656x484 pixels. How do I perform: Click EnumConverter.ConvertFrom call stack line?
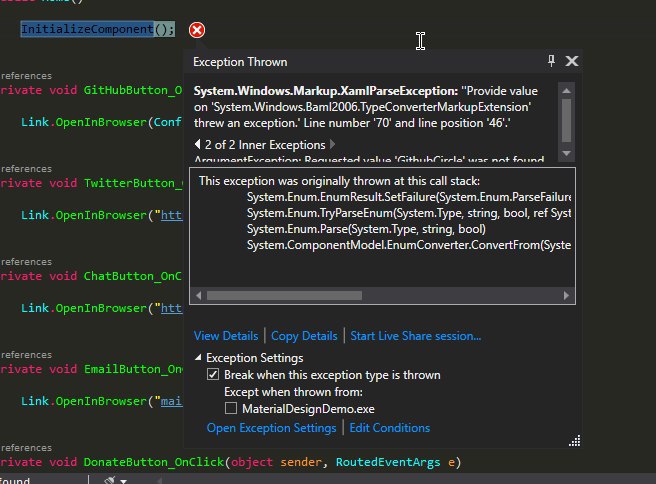409,245
